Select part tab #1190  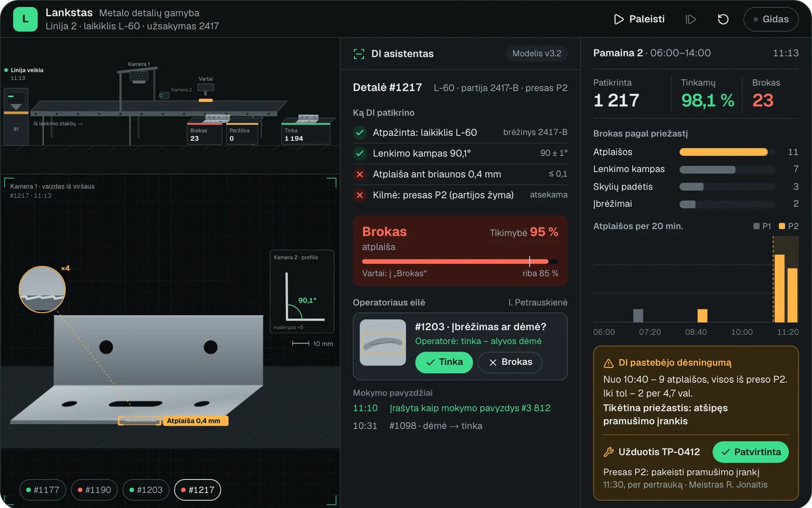pyautogui.click(x=94, y=490)
